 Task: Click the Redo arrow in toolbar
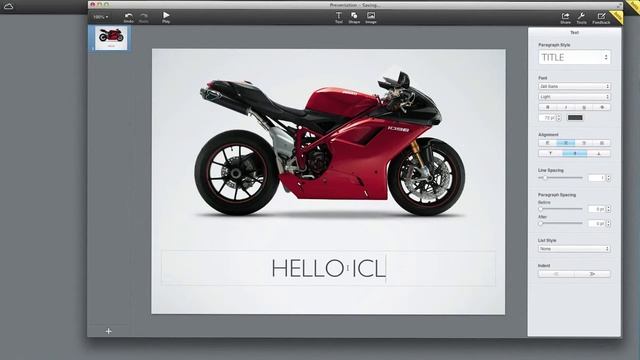pos(144,17)
